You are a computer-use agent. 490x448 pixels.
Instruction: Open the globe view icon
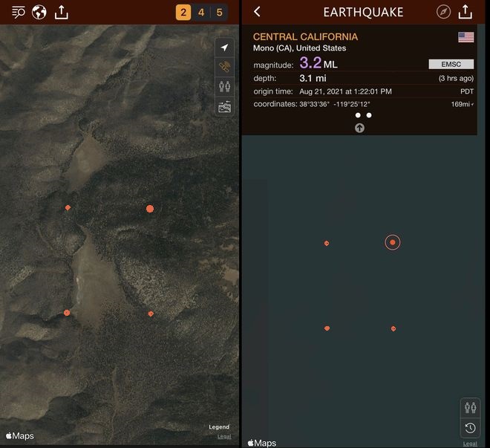coord(39,13)
